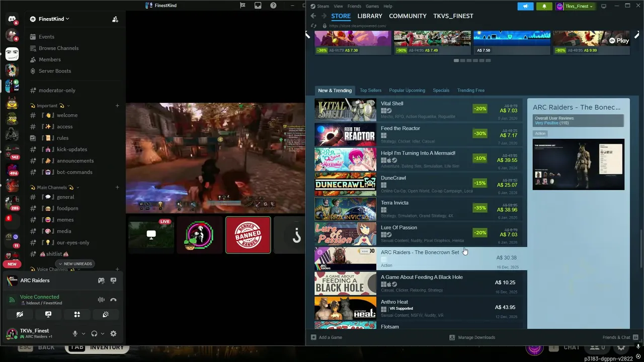Select the LIVE stream tile thumbnail

151,235
